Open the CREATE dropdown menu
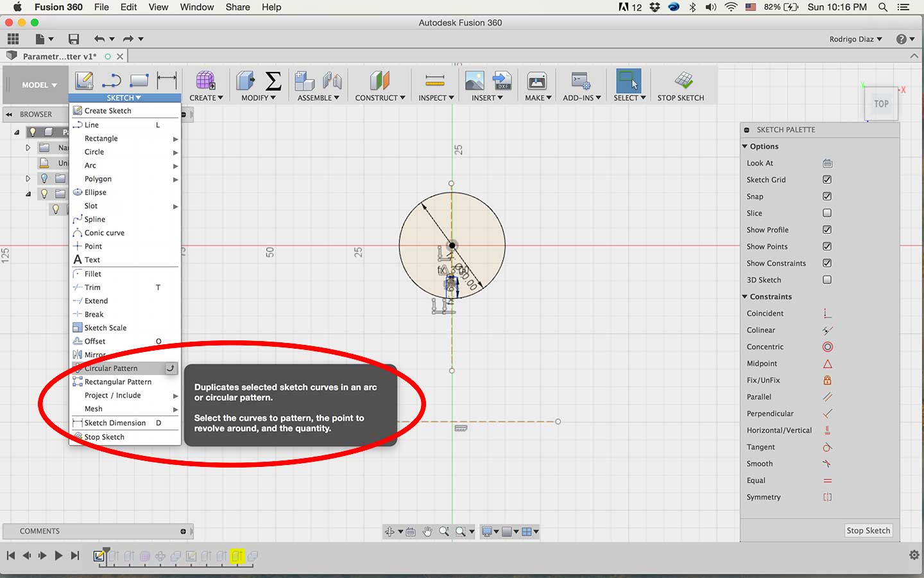 [206, 98]
